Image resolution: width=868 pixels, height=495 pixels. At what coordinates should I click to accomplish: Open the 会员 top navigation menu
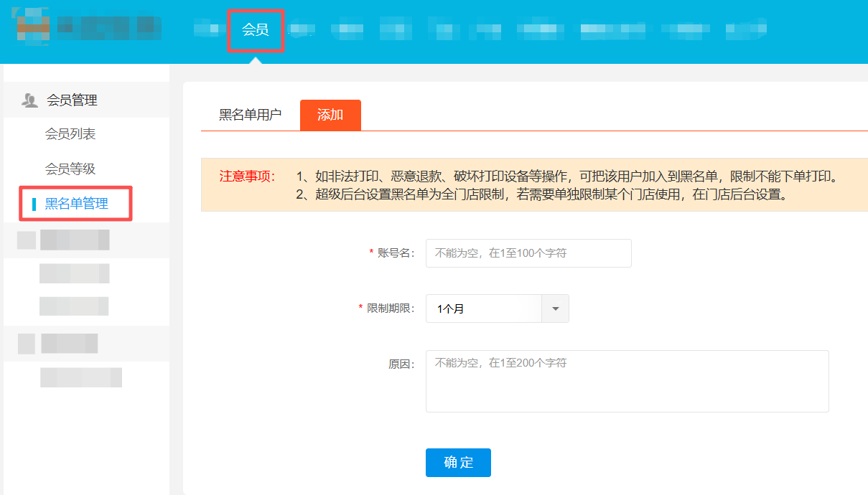(255, 29)
